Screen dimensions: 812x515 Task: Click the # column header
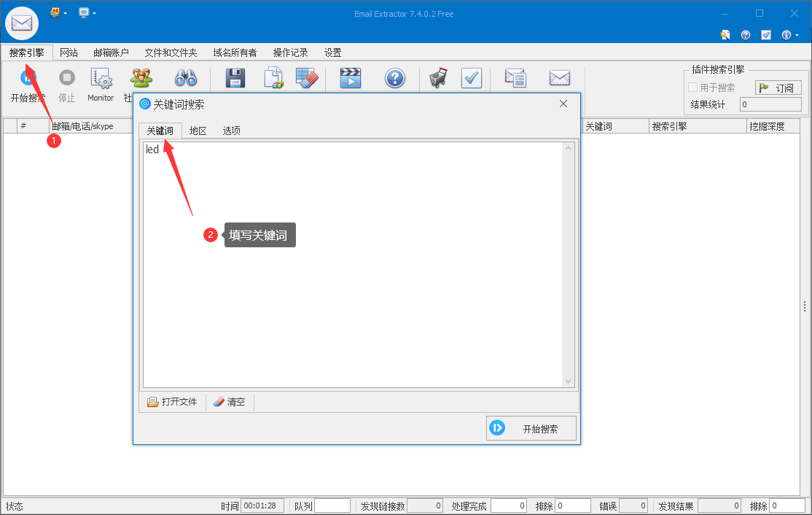click(33, 126)
